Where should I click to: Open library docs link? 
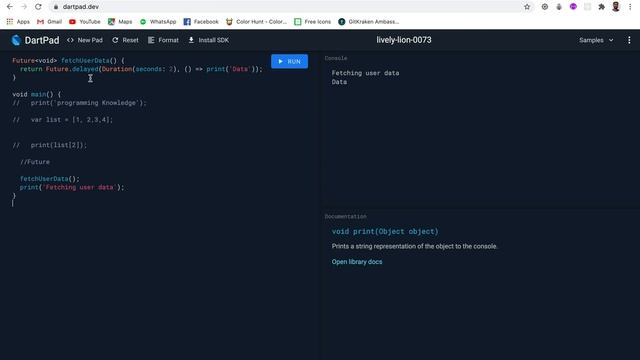click(x=357, y=262)
